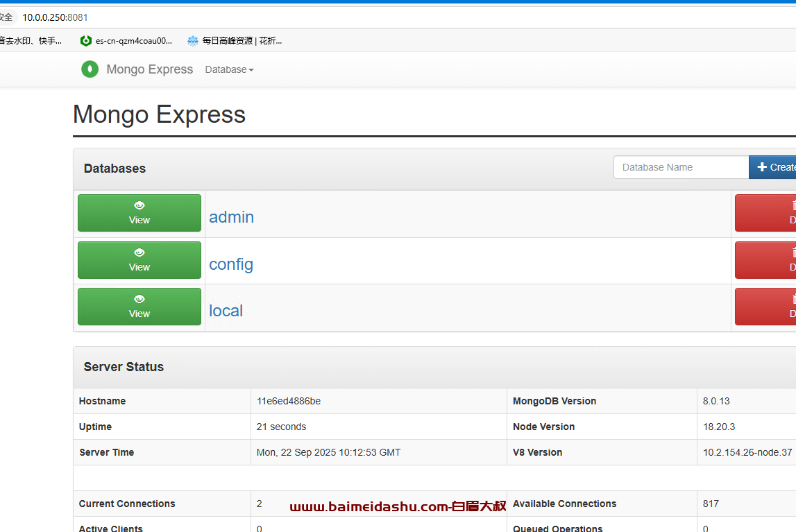Select hostname value 11e6ed4886be
The width and height of the screenshot is (796, 532).
click(288, 401)
